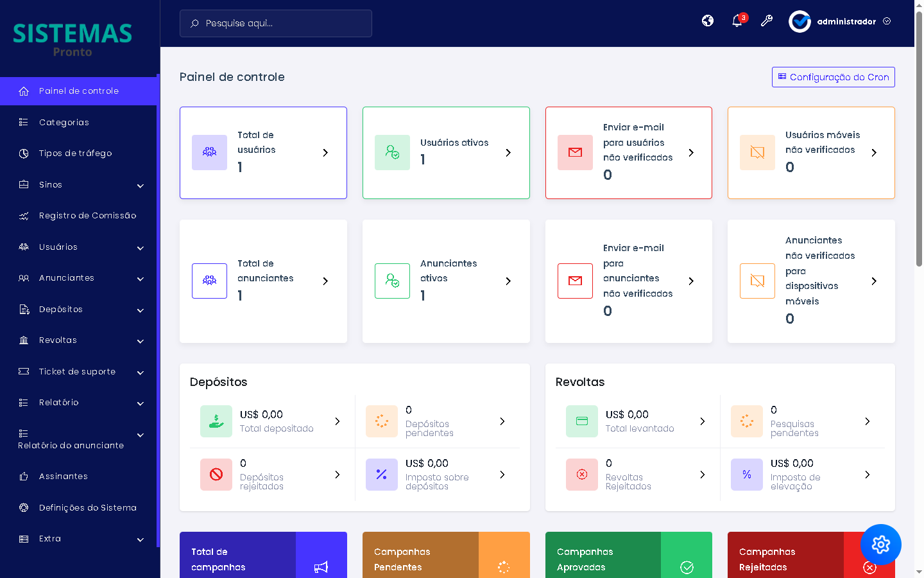The image size is (924, 578).
Task: Click the Usuários ativos green user icon
Action: 392,153
